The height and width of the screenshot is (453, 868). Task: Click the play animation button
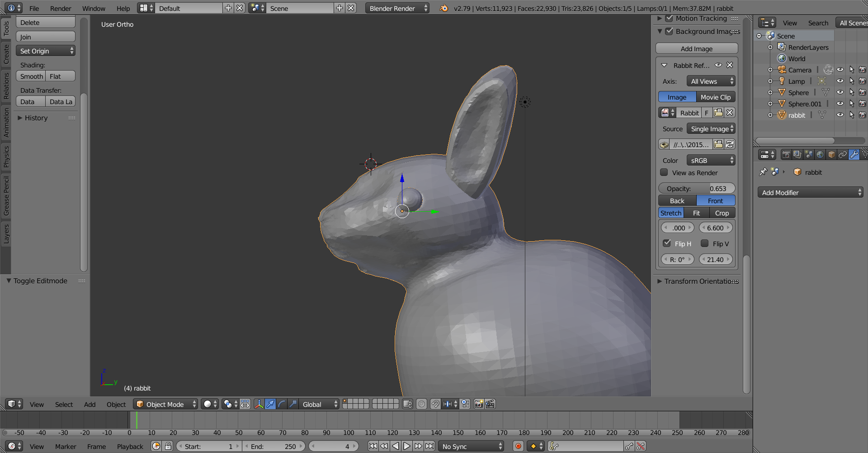(407, 446)
